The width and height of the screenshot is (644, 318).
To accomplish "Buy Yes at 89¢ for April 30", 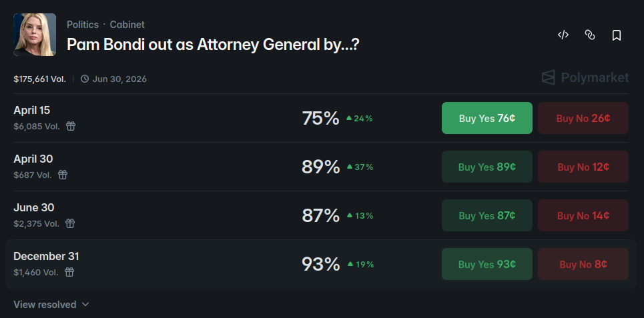I will click(487, 167).
